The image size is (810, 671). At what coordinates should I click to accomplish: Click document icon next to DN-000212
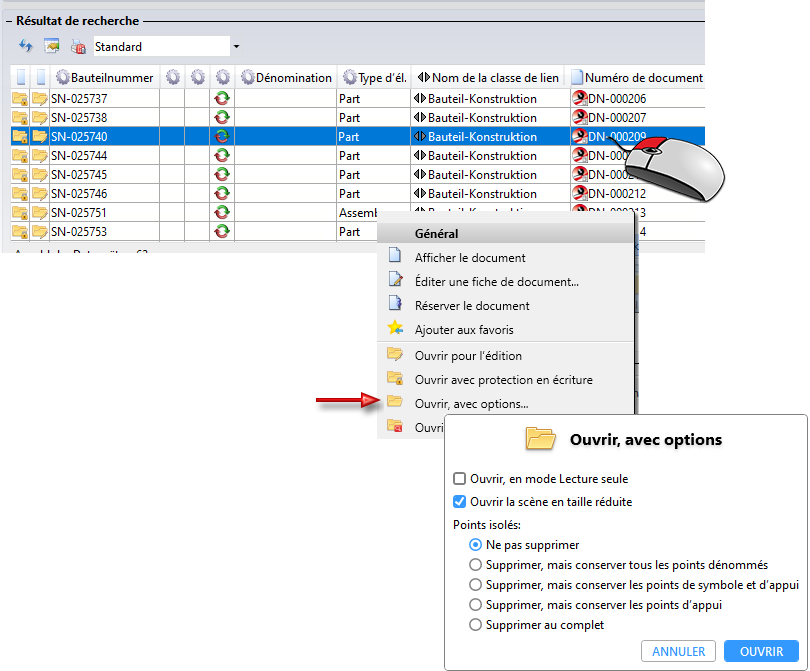point(580,193)
